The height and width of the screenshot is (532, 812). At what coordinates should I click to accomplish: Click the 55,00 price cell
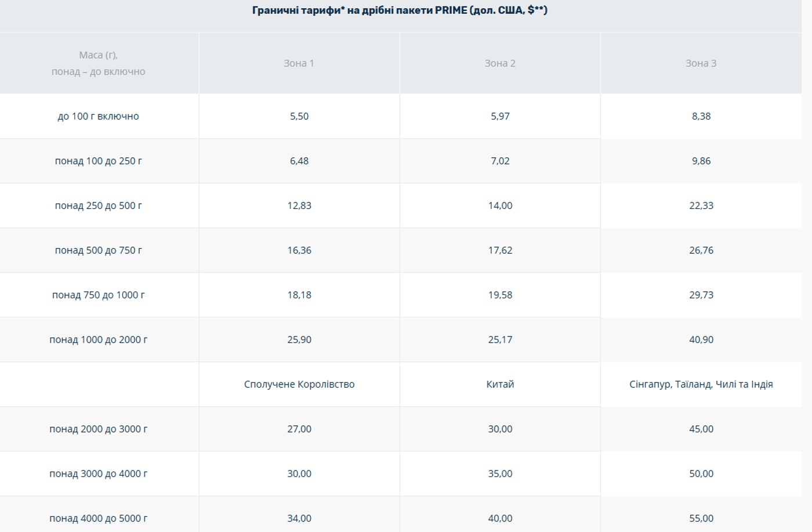coord(701,518)
